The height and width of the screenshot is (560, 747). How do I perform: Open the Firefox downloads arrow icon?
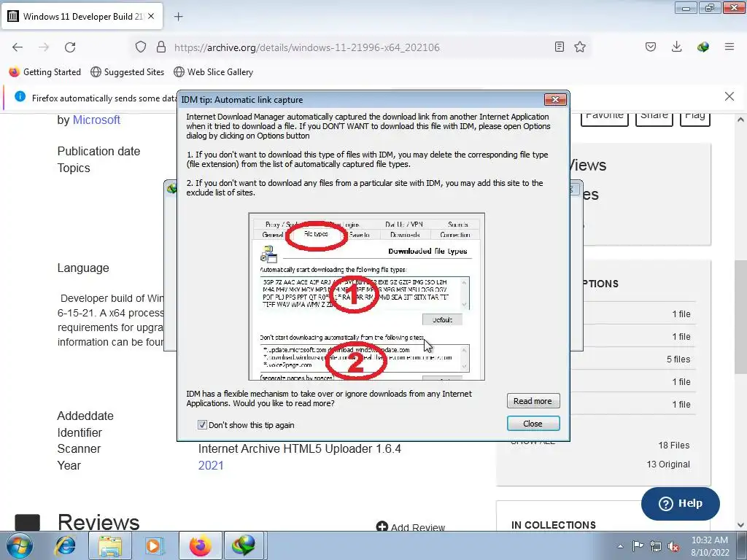(676, 47)
